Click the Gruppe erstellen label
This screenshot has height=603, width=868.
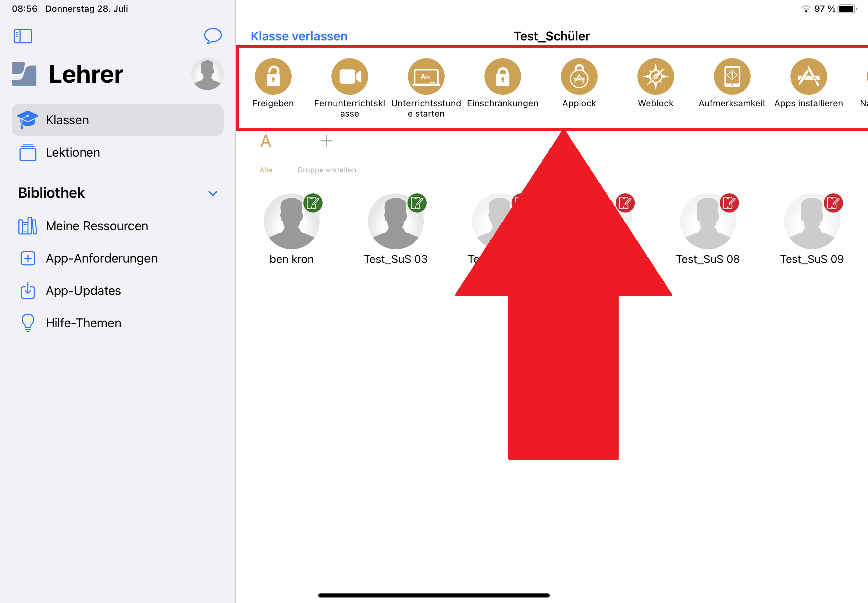327,170
